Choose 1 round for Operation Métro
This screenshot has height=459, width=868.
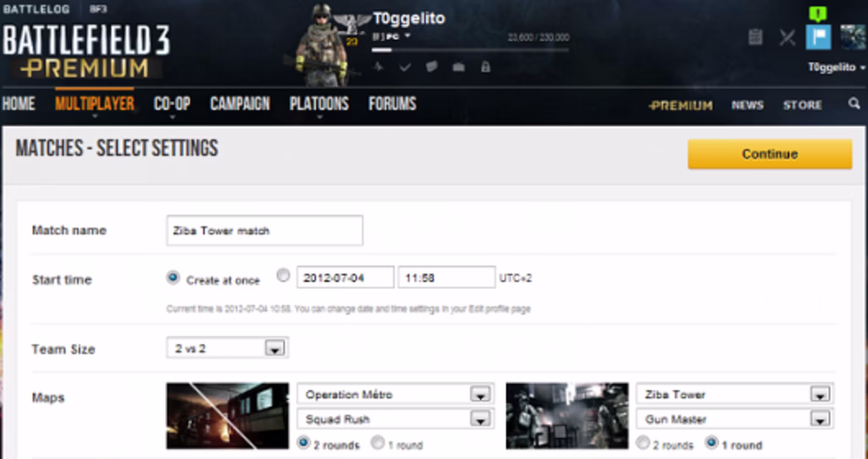[377, 443]
